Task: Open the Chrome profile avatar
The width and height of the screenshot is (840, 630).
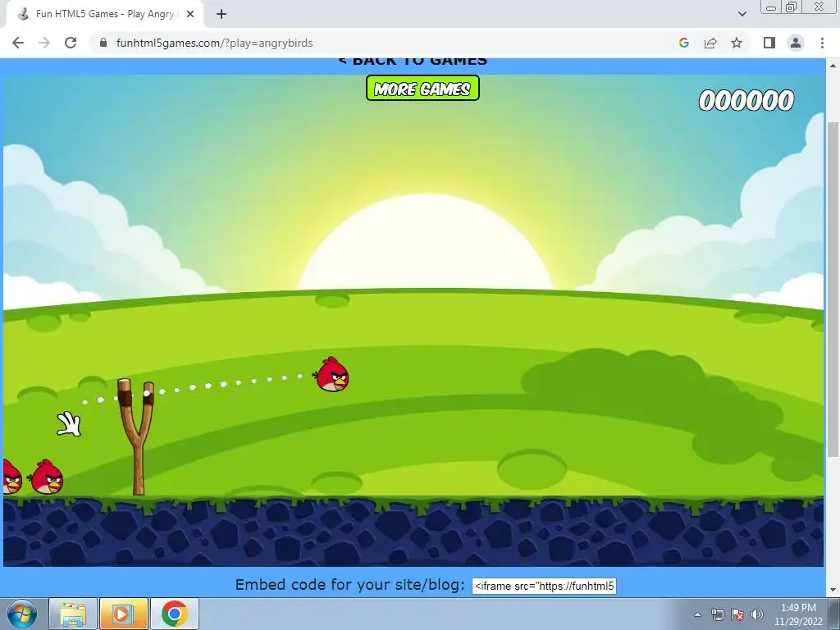Action: 796,43
